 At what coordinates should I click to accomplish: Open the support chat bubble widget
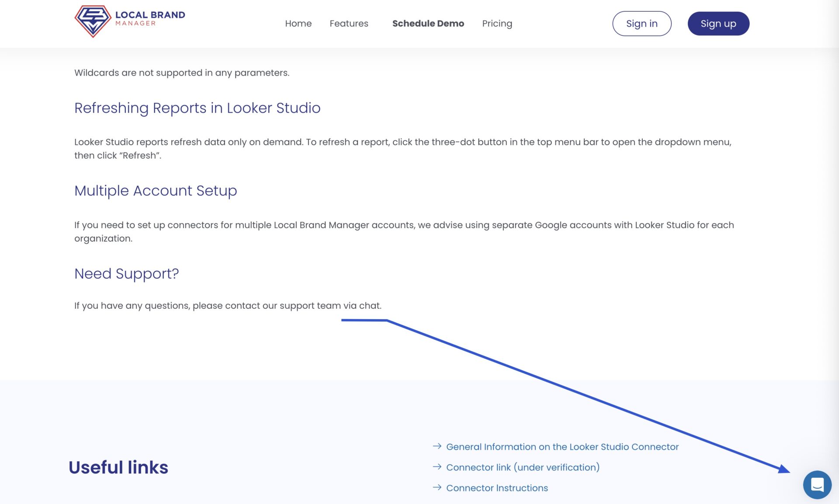(x=817, y=485)
